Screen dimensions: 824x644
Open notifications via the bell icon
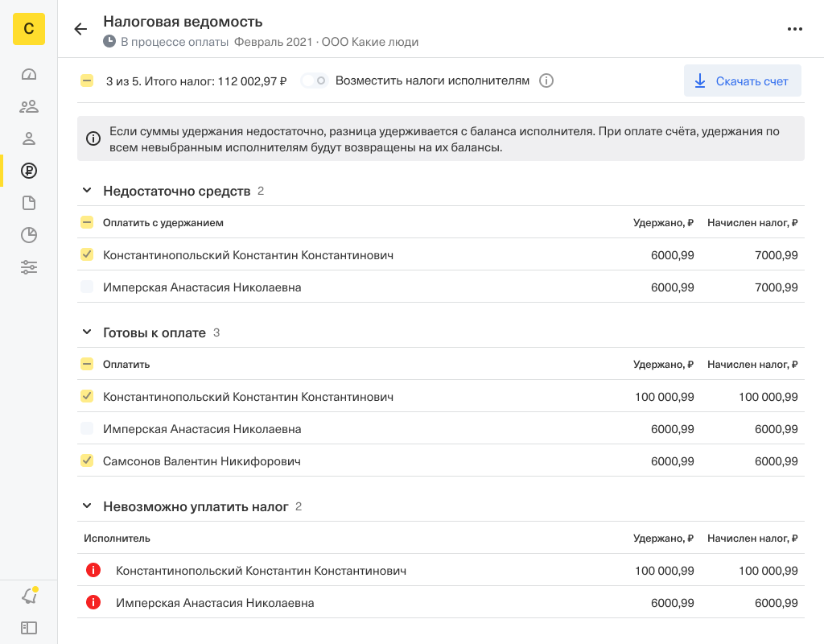pyautogui.click(x=29, y=596)
